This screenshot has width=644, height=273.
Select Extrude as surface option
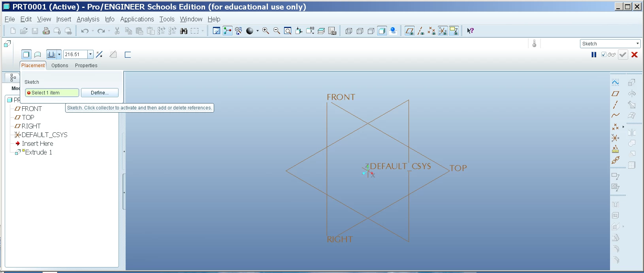click(x=38, y=55)
